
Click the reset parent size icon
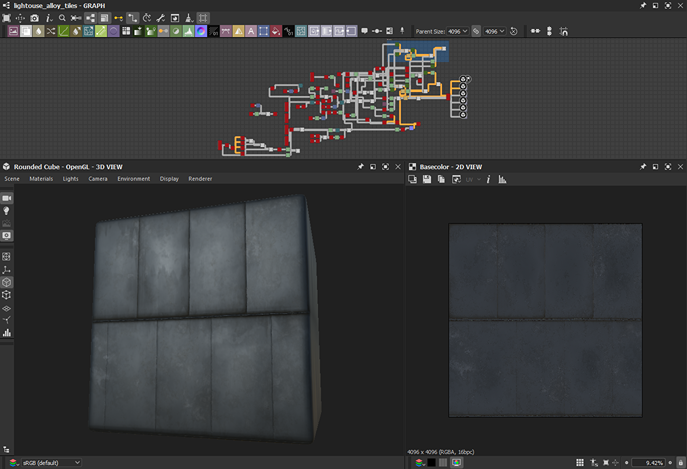tap(514, 32)
